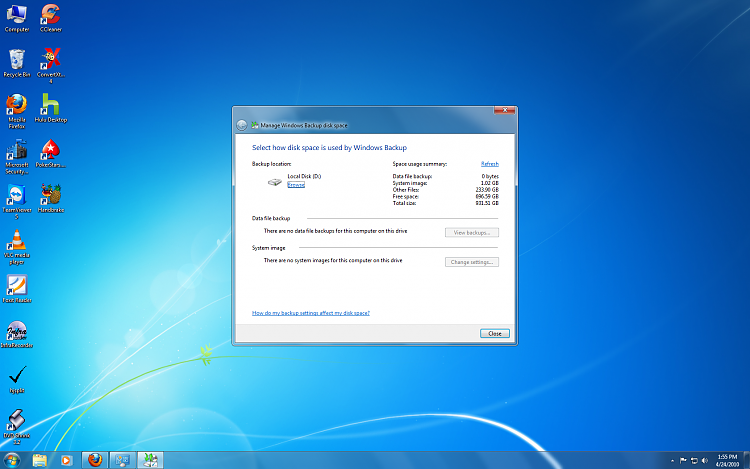
Task: Click the Local Disk (D:) drive icon
Action: (x=275, y=182)
